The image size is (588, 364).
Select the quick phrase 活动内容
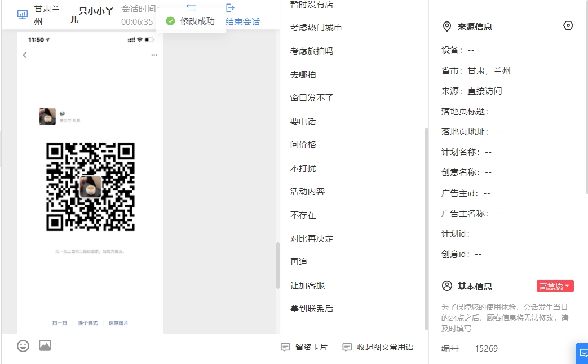[307, 191]
